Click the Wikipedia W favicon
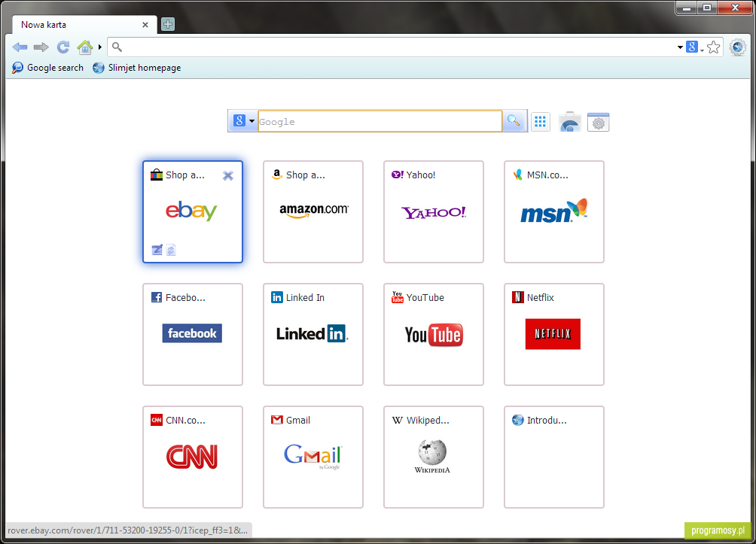The image size is (756, 544). (x=398, y=420)
